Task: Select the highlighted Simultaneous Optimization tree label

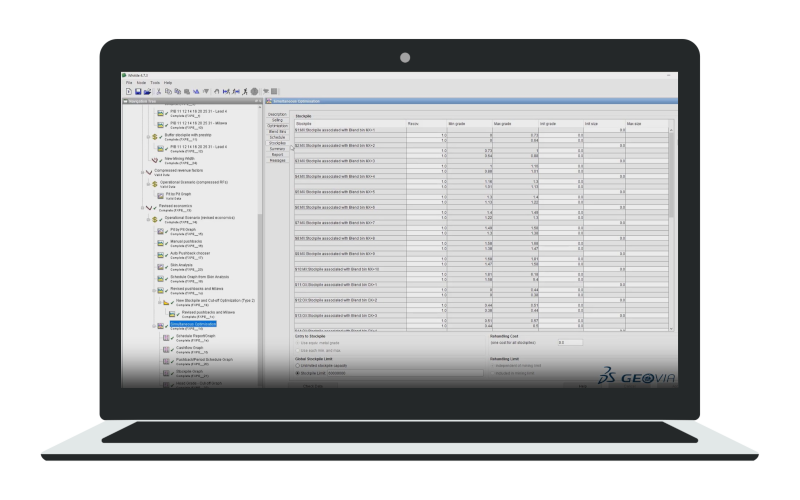Action: coord(193,324)
